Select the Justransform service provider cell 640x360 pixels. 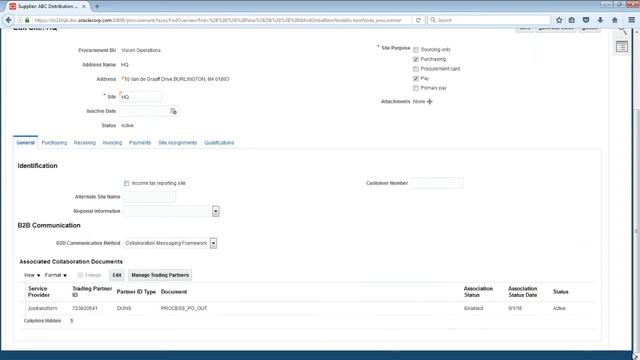coord(42,308)
